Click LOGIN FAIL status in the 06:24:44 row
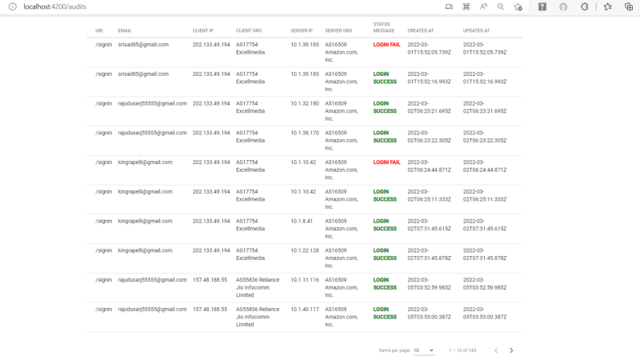 tap(386, 162)
